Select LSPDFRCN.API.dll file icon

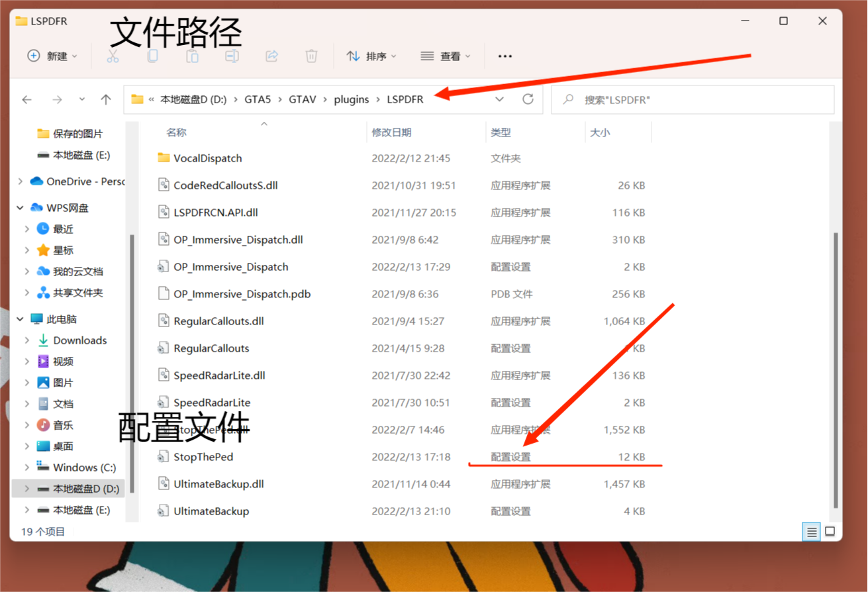[164, 213]
